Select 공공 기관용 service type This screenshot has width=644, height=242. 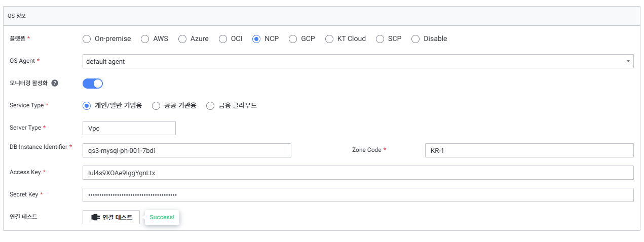pos(156,106)
